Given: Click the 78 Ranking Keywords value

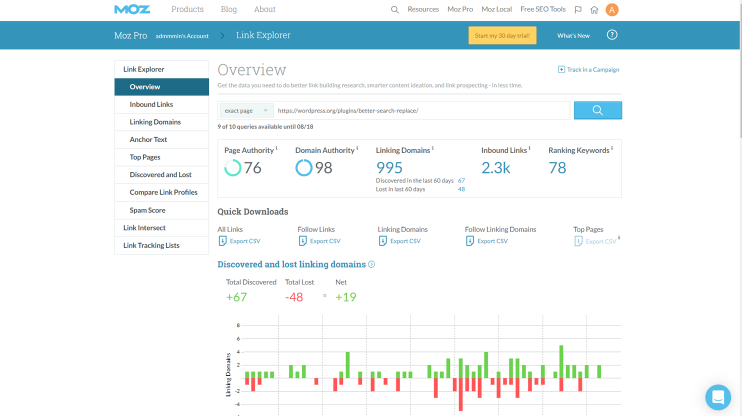Looking at the screenshot, I should coord(557,168).
